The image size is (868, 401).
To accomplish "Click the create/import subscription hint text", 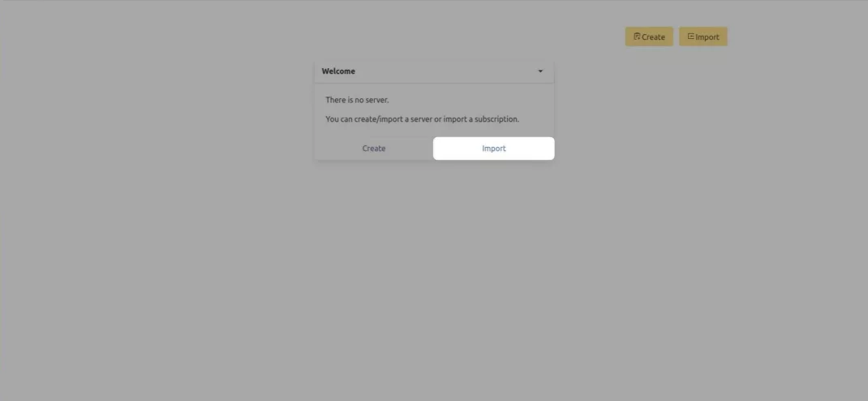I will 423,119.
